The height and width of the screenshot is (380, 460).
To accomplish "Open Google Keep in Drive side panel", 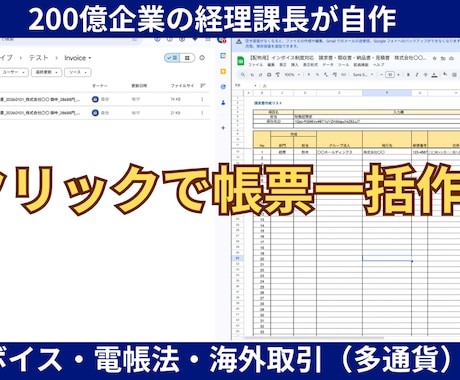I will tap(223, 71).
